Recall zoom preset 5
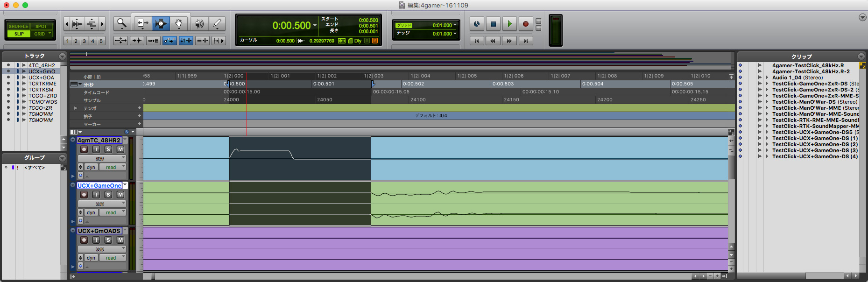Image resolution: width=868 pixels, height=282 pixels. (x=101, y=41)
